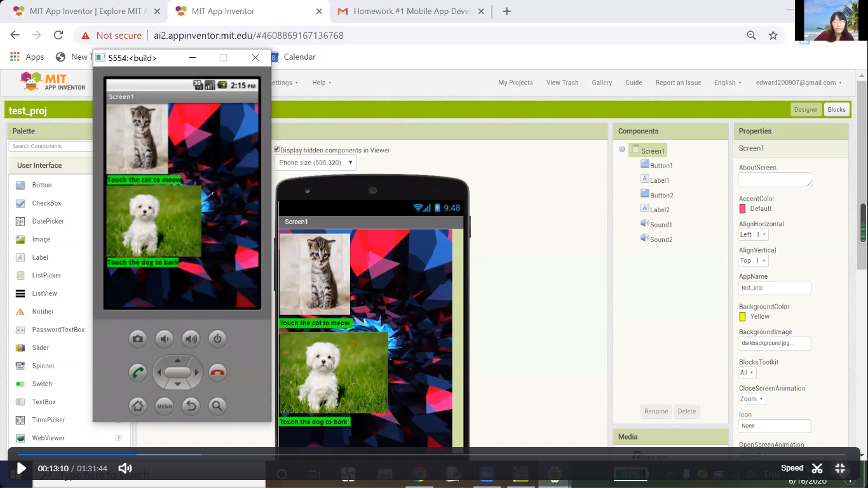Click the emulator power button

[217, 338]
